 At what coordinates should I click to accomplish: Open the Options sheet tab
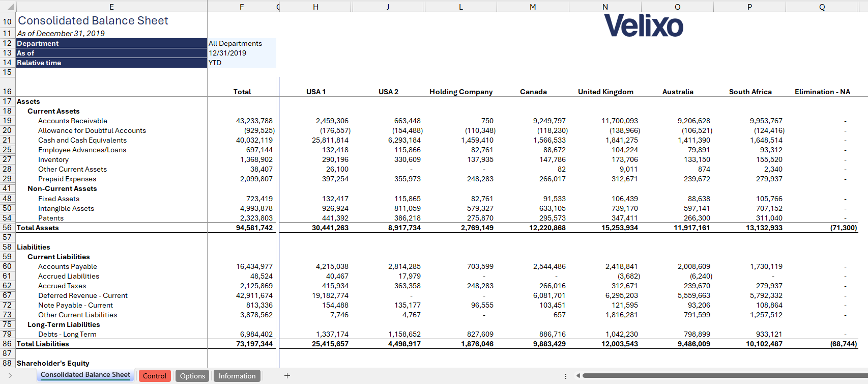pos(192,376)
